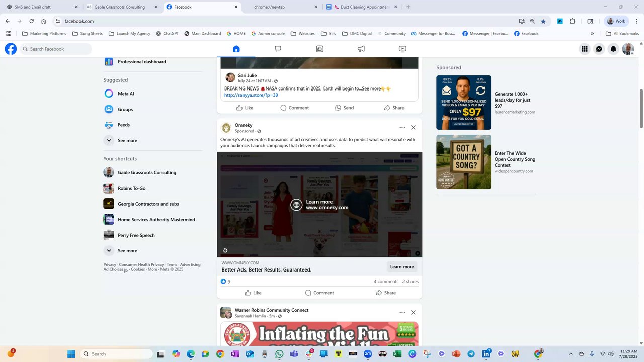Open the Video play icon in top nav
Image resolution: width=644 pixels, height=362 pixels.
click(403, 49)
